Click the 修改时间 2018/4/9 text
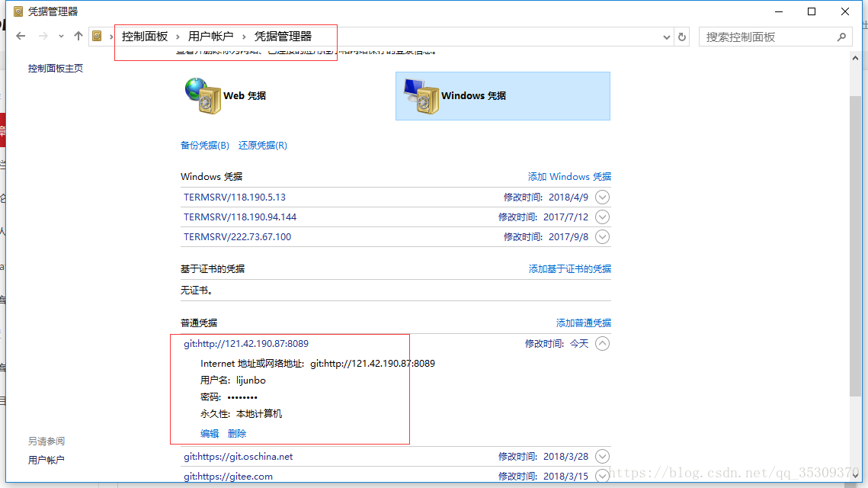Image resolution: width=868 pixels, height=488 pixels. pos(546,197)
